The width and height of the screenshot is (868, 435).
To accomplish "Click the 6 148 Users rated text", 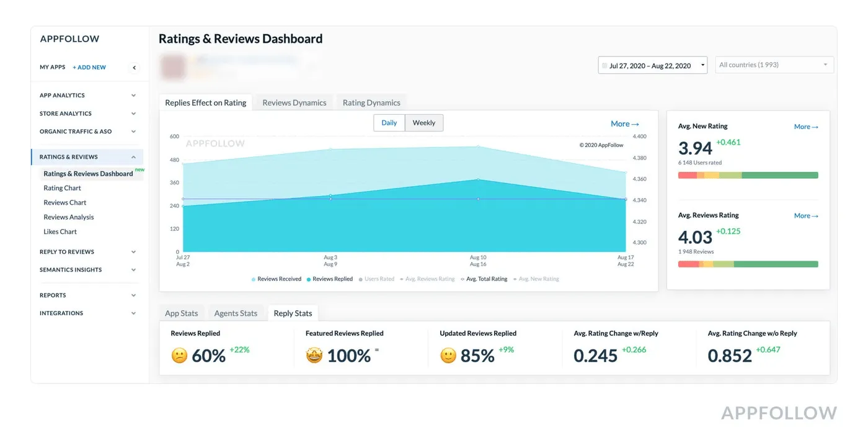I will tap(700, 163).
